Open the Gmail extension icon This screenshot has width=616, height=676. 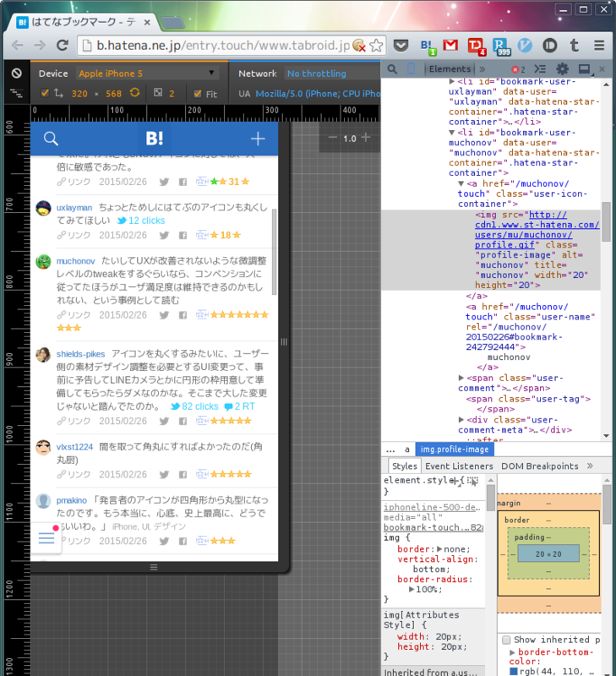(450, 45)
